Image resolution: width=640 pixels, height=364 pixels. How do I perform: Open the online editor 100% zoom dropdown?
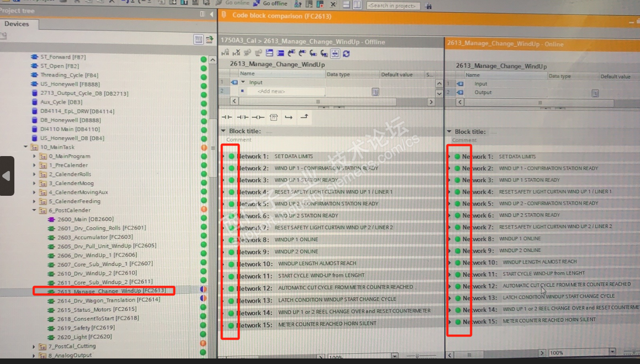coord(612,352)
